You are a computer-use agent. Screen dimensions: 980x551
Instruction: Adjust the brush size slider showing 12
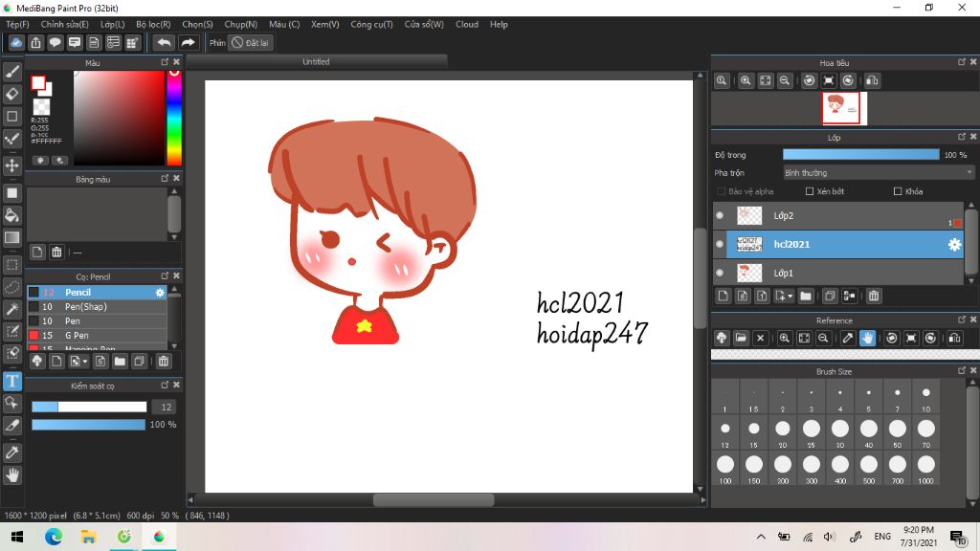tap(89, 407)
